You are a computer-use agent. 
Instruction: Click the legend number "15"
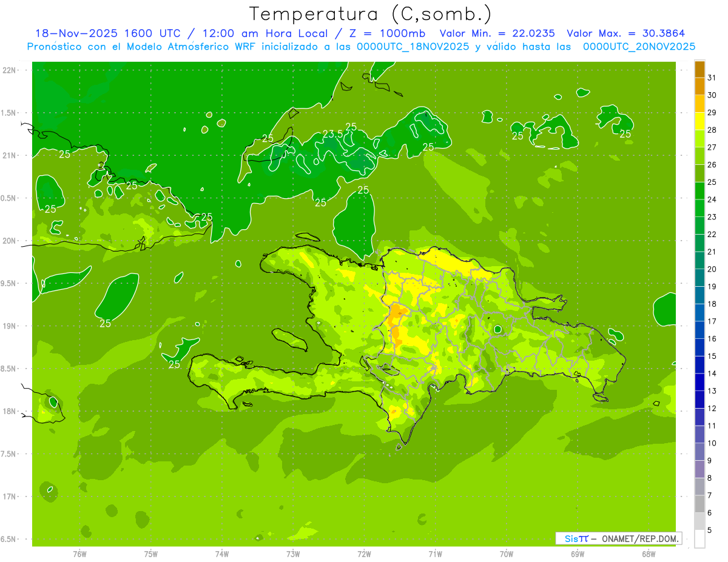712,356
